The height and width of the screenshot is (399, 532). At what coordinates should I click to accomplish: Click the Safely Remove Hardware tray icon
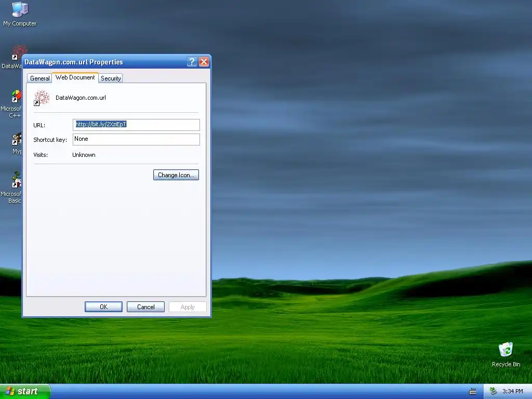tap(494, 391)
